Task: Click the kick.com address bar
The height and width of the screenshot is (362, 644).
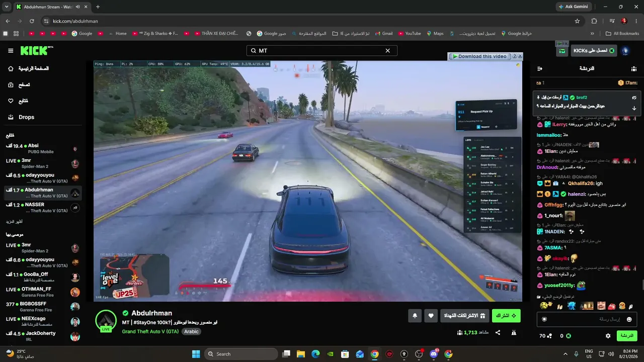Action: click(x=307, y=21)
